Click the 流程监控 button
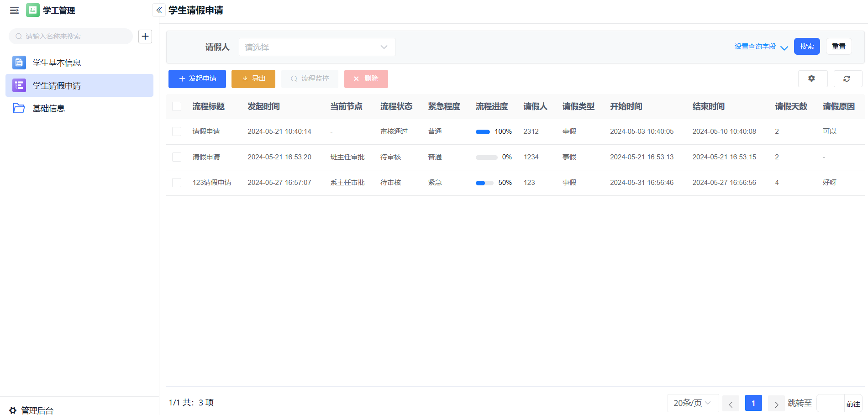Viewport: 868px width, 415px height. pyautogui.click(x=310, y=79)
